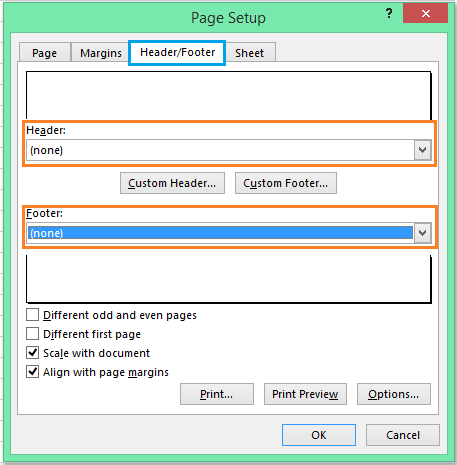The image size is (457, 465).
Task: Click the Options button
Action: pyautogui.click(x=394, y=394)
